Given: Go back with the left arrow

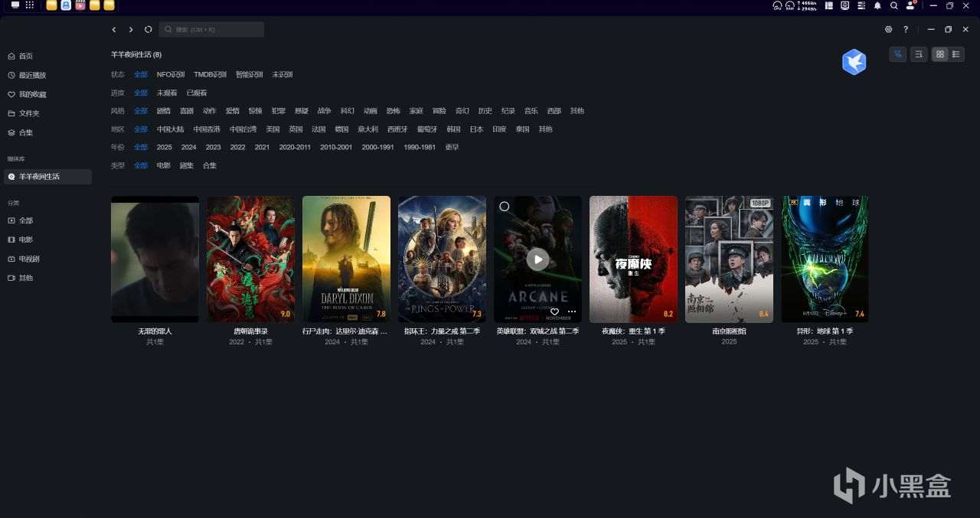Looking at the screenshot, I should point(114,30).
